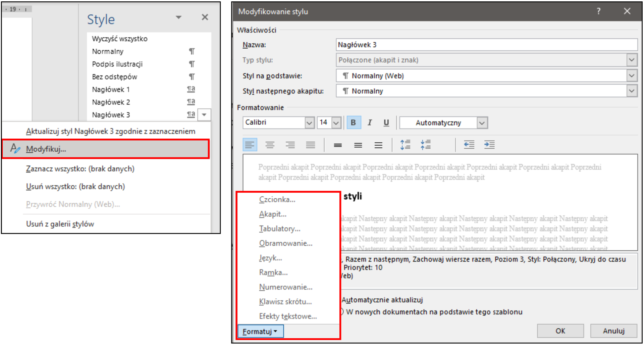Select Nagłówek 3 style in list
Screen dimensions: 644x345
tap(111, 115)
